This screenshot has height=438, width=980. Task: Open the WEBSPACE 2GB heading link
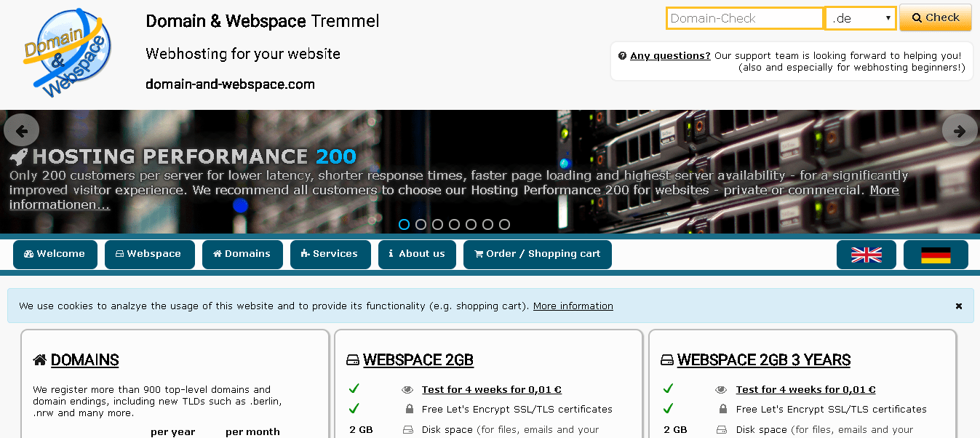click(418, 360)
